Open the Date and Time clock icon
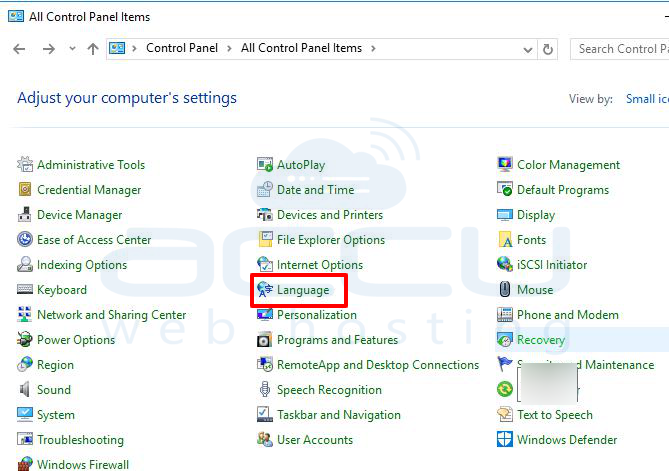669x471 pixels. (x=265, y=189)
